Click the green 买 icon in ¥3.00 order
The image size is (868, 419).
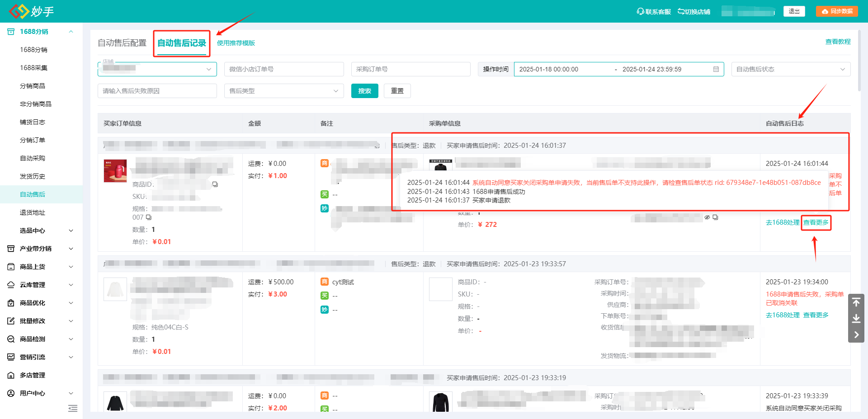pyautogui.click(x=325, y=296)
